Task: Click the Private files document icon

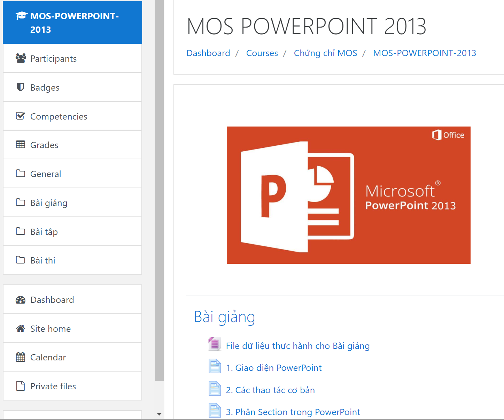Action: [21, 386]
